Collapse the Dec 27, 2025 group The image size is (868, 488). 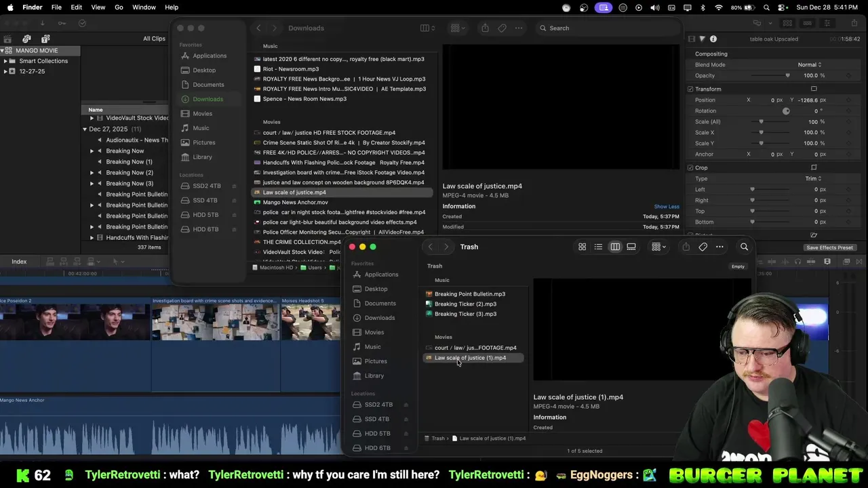pos(85,129)
